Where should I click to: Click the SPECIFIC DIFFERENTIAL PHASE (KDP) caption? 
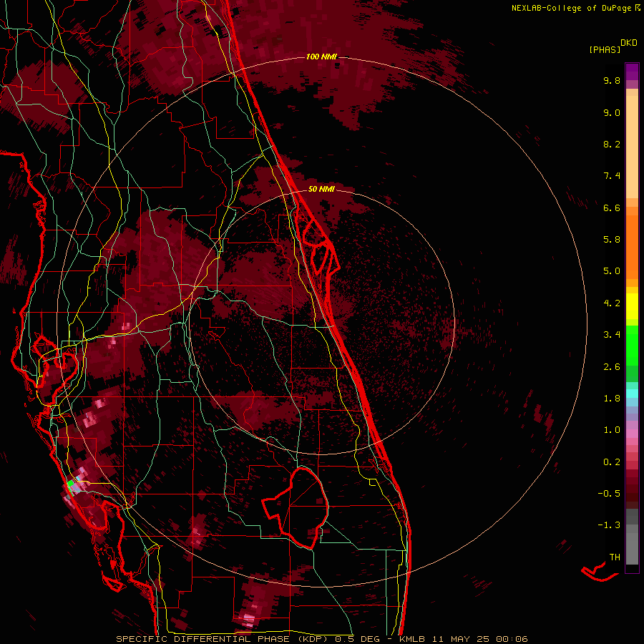click(x=224, y=639)
